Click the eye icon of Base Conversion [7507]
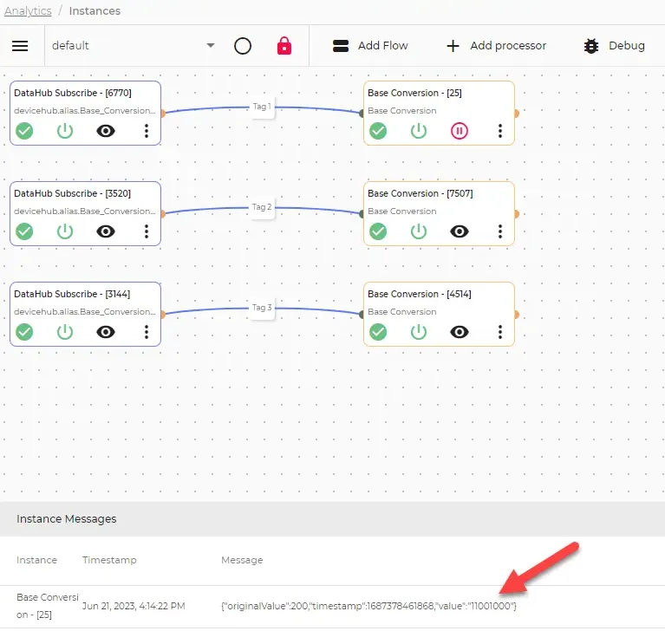 pyautogui.click(x=460, y=231)
